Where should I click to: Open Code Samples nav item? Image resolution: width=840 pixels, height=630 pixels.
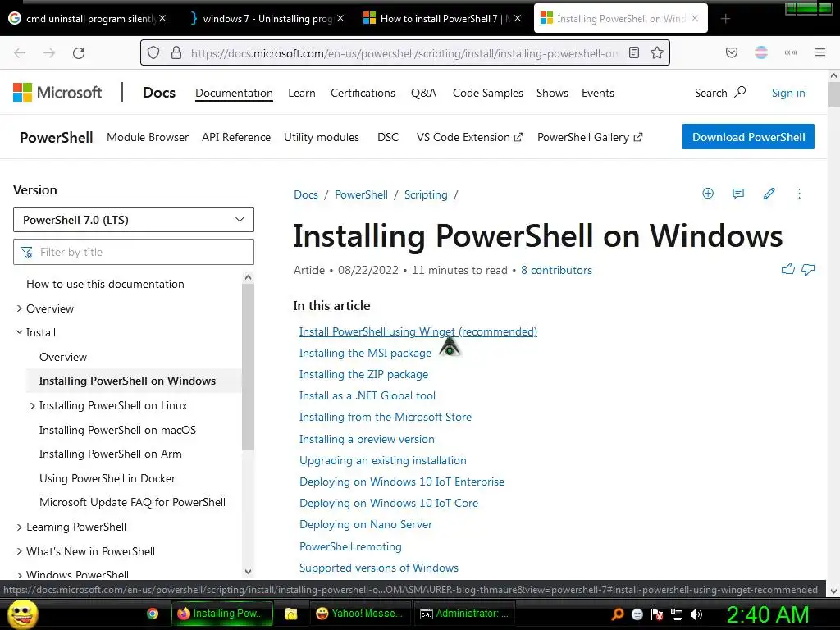488,93
